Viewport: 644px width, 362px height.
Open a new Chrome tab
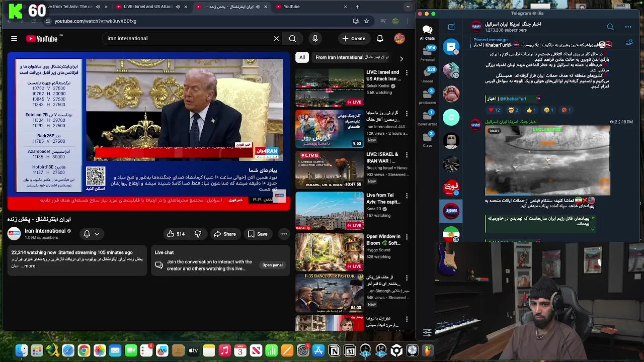click(x=357, y=7)
